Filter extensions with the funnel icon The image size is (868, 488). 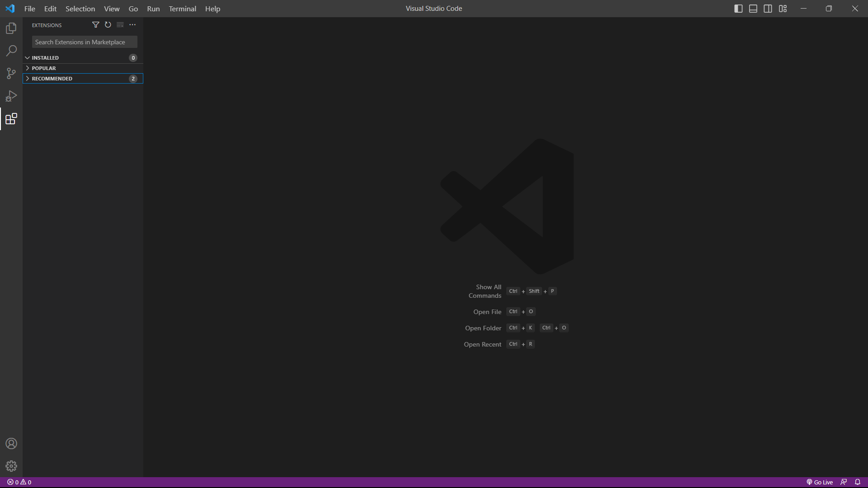click(95, 25)
